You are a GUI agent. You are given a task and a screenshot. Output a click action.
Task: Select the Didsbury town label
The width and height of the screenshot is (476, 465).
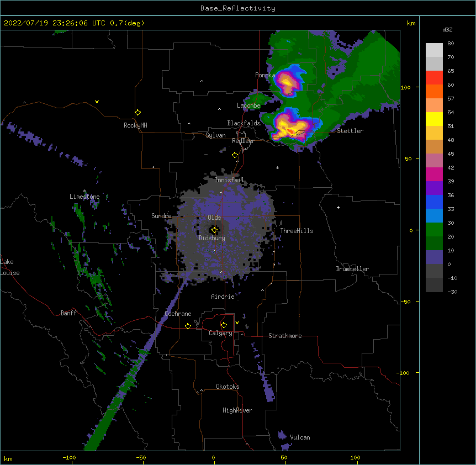tap(211, 238)
